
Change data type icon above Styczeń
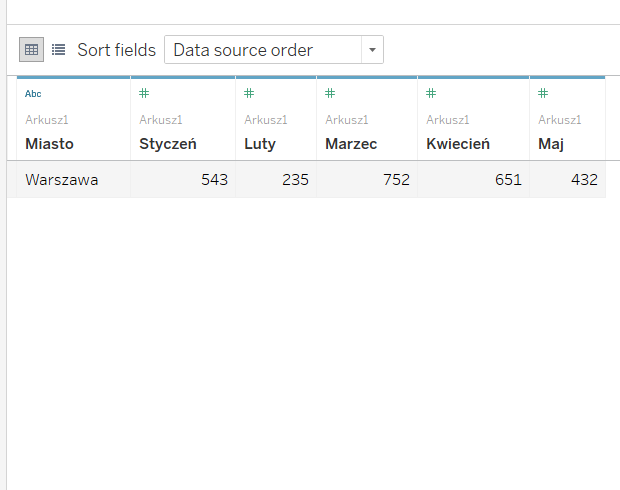(144, 94)
